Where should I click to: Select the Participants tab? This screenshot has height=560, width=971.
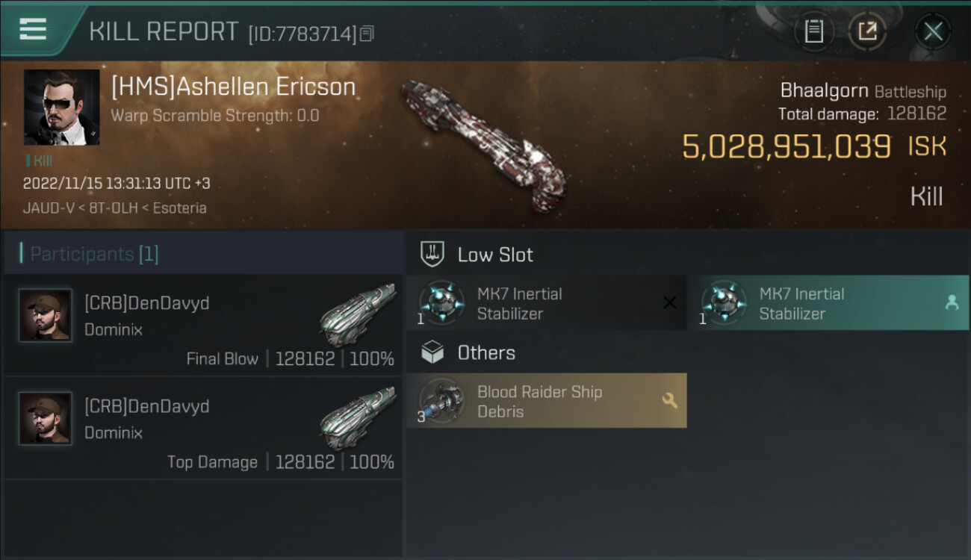tap(94, 254)
